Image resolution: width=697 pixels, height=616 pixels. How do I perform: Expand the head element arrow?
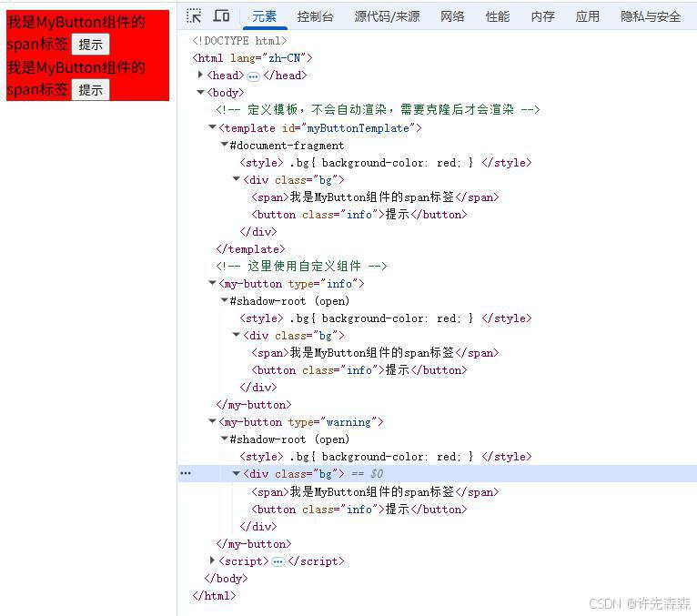(x=200, y=75)
